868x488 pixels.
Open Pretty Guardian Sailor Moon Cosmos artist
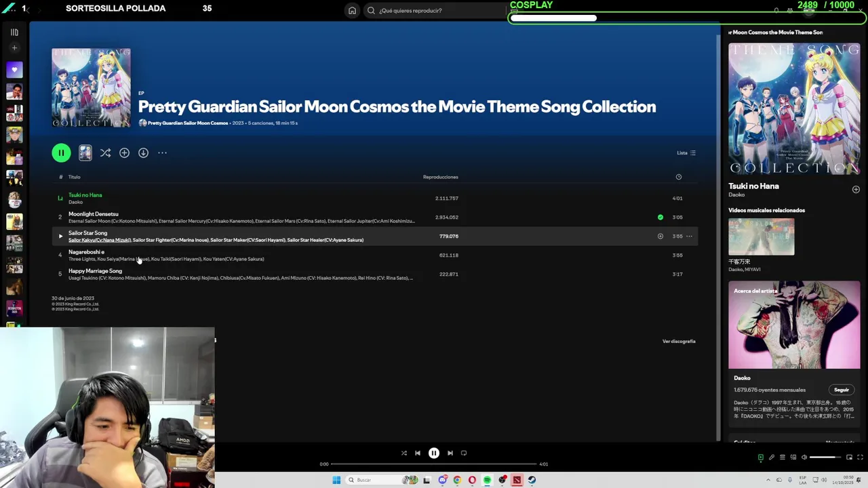pos(188,123)
